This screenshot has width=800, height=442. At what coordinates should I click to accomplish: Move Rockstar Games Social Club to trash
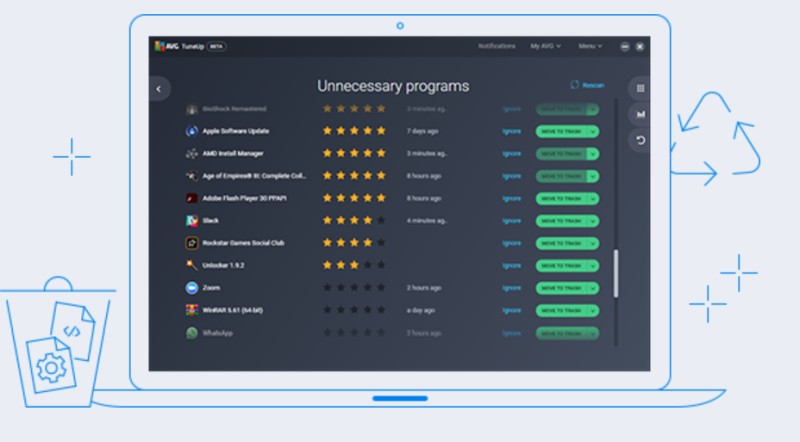[561, 243]
